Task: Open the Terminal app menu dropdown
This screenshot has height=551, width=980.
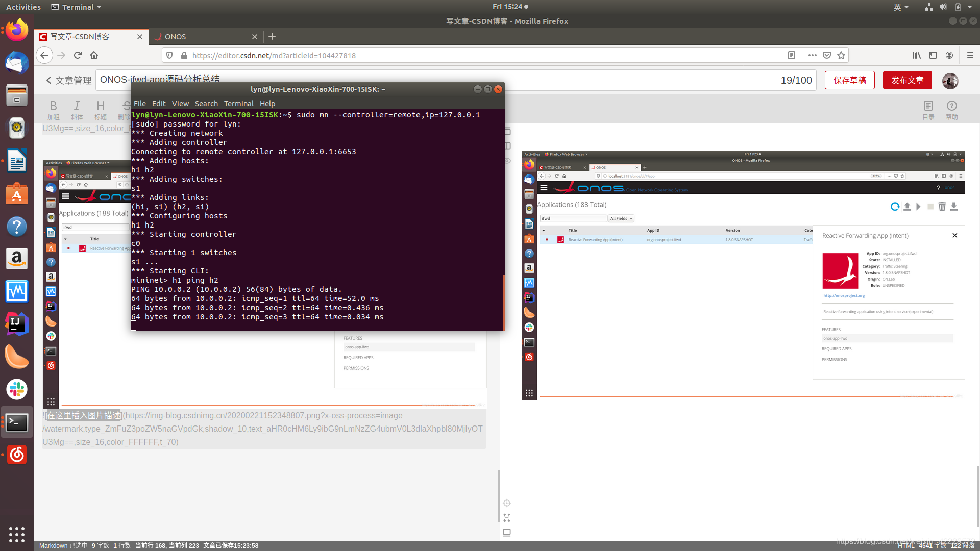Action: pyautogui.click(x=77, y=7)
